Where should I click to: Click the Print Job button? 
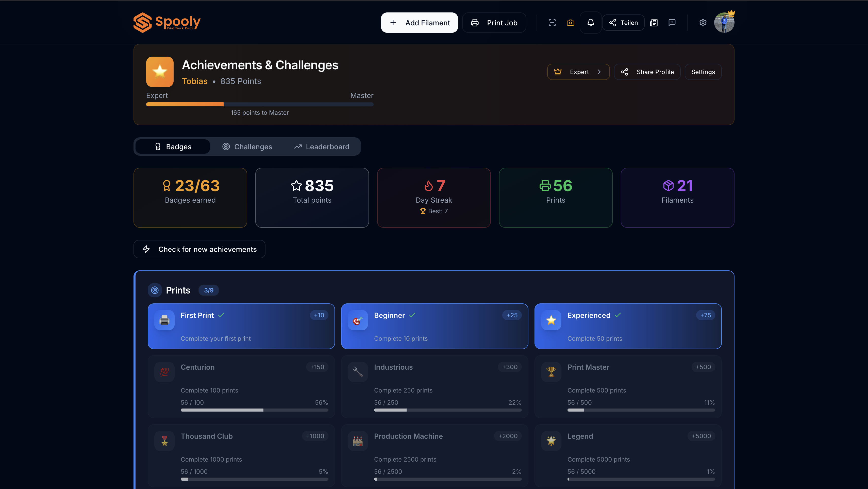pyautogui.click(x=494, y=23)
